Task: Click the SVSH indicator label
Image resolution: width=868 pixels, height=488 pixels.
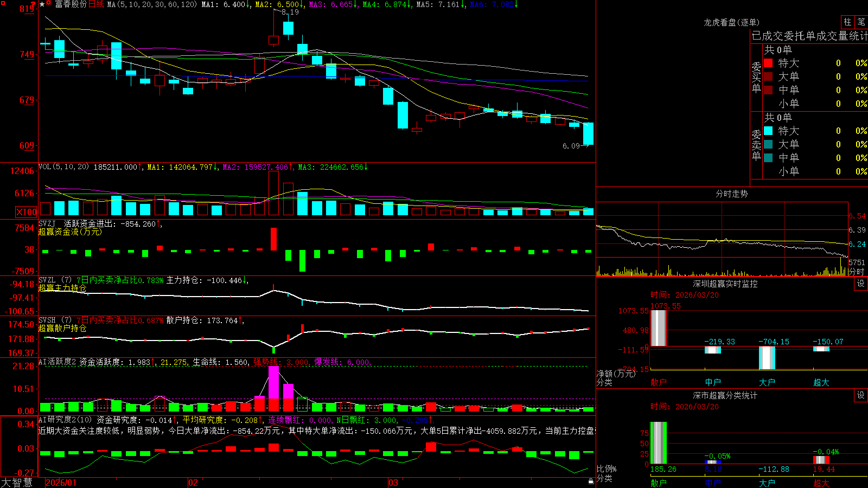Action: coord(47,320)
